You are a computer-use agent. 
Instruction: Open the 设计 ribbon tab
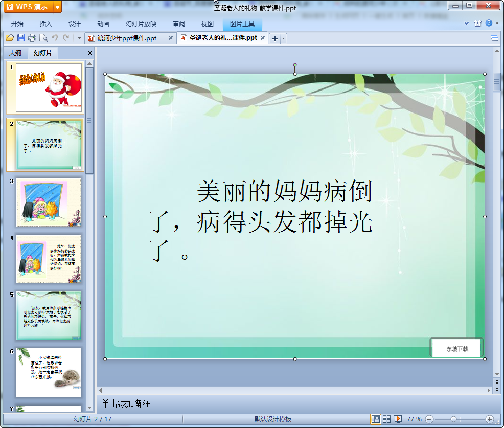74,24
